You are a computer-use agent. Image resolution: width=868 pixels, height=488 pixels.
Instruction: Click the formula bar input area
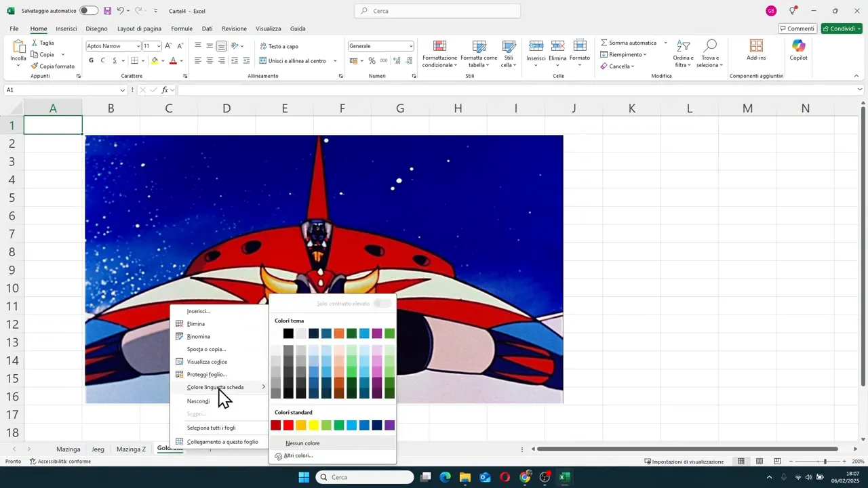(x=517, y=90)
